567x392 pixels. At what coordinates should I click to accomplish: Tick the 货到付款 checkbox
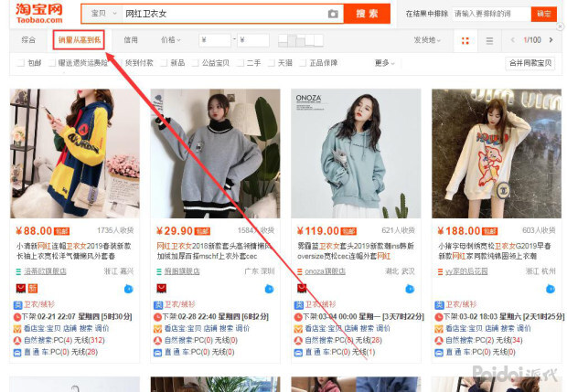click(119, 63)
